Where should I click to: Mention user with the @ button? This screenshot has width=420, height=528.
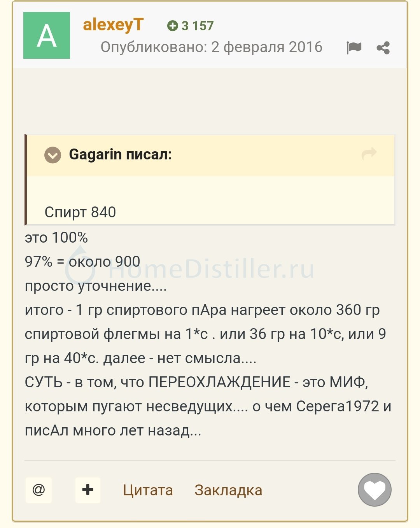click(38, 490)
